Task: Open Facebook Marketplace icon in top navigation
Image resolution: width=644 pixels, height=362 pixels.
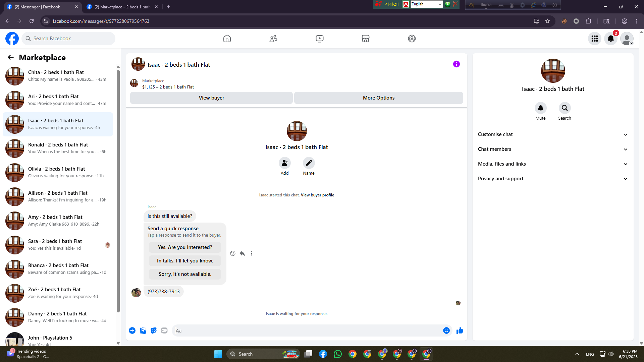Action: [365, 39]
